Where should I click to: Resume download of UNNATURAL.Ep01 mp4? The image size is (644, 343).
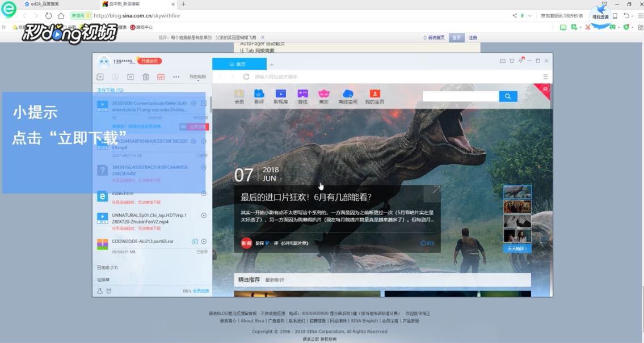tap(203, 215)
